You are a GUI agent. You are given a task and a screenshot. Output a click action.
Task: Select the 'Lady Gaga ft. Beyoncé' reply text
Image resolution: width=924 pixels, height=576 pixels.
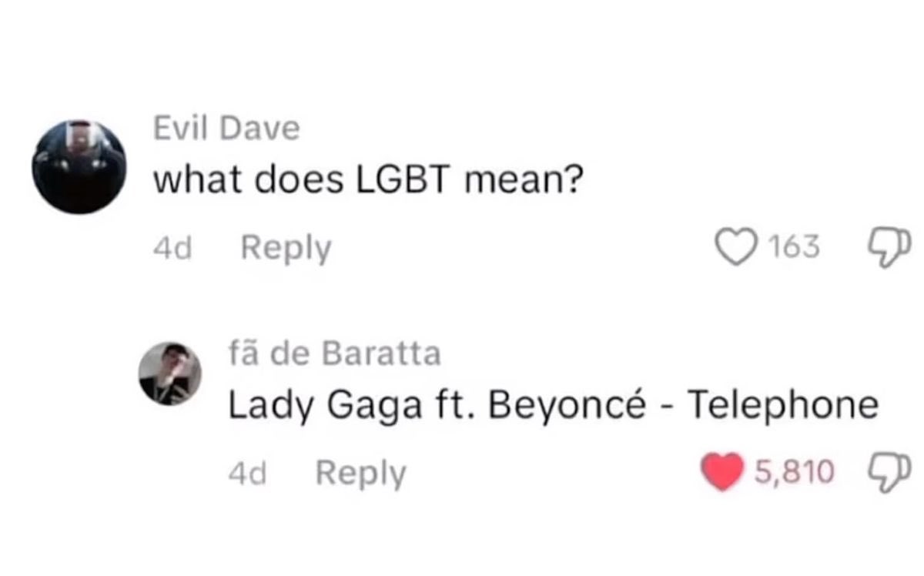tap(437, 406)
